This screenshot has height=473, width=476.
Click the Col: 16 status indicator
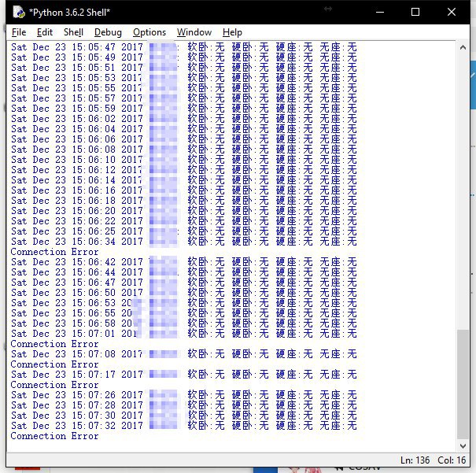450,460
